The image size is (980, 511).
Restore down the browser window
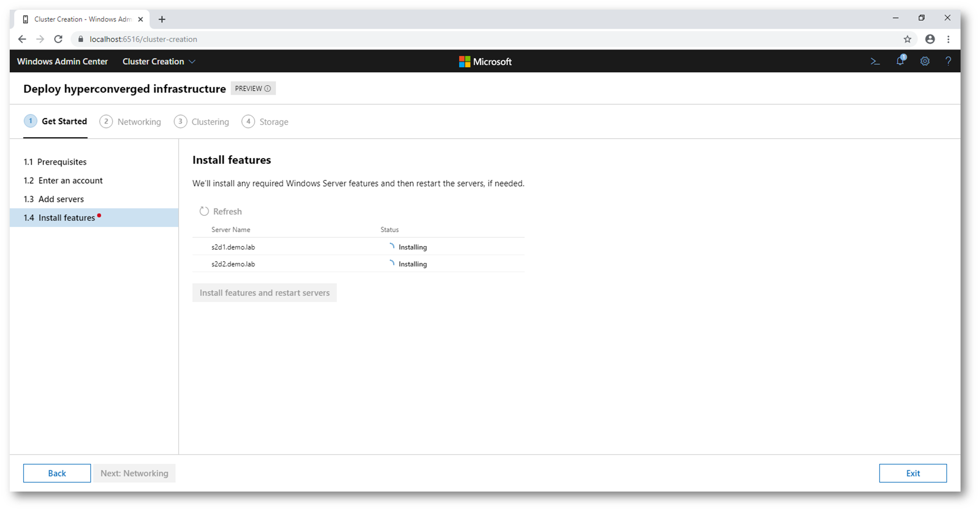[x=922, y=18]
